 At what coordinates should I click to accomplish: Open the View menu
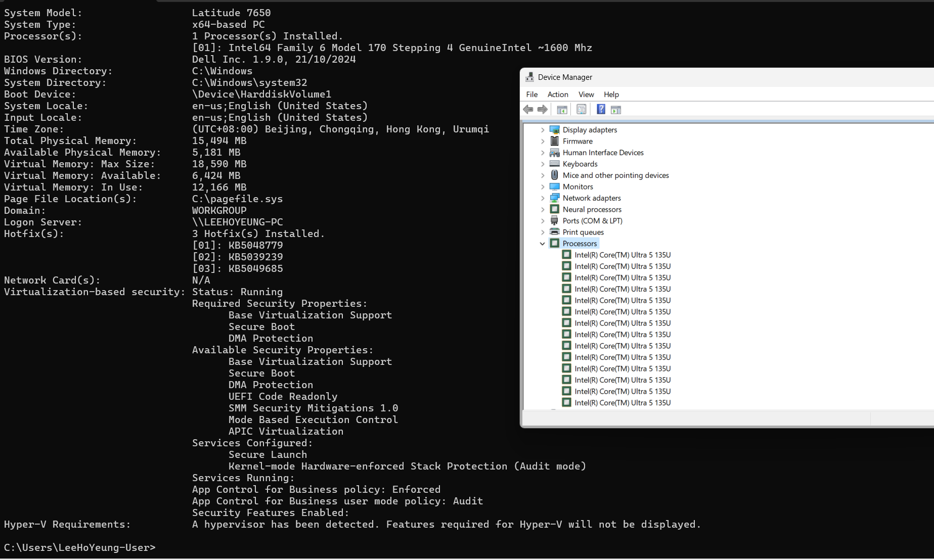click(586, 95)
